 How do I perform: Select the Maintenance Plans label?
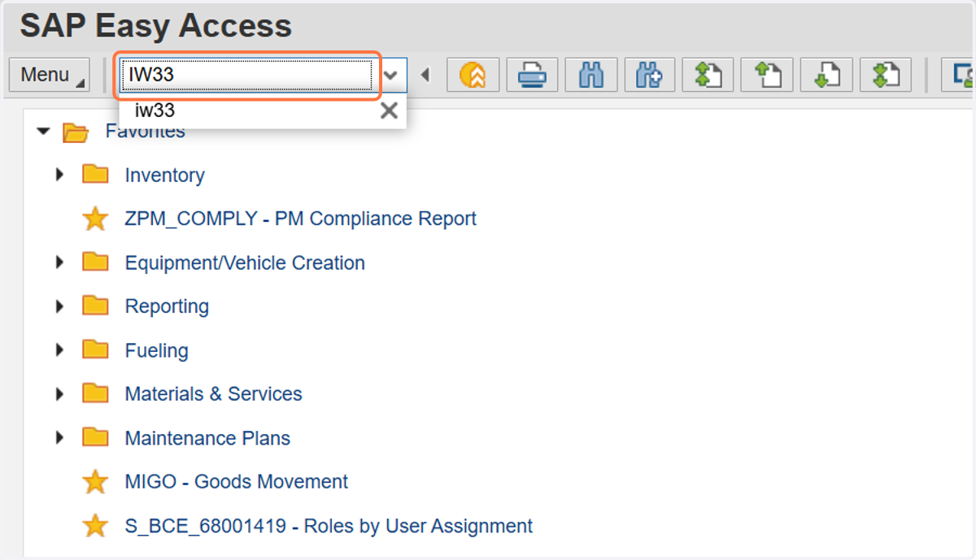click(207, 438)
